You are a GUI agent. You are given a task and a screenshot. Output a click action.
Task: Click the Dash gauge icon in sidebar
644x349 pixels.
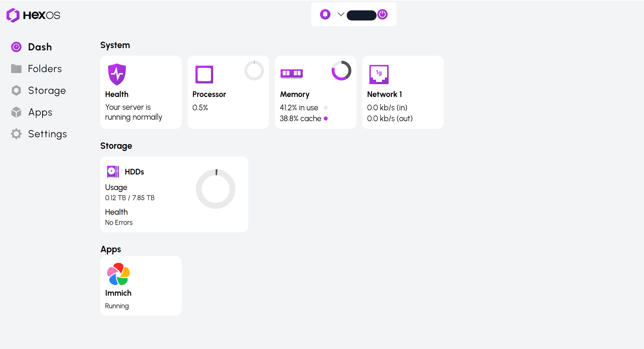pos(16,47)
